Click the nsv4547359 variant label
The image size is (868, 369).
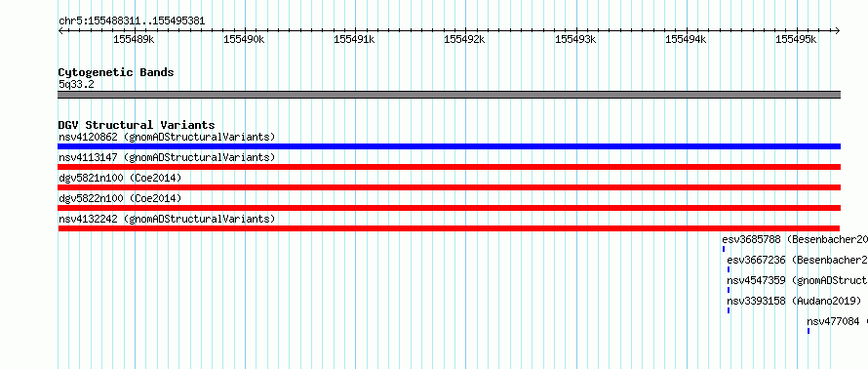pyautogui.click(x=797, y=281)
